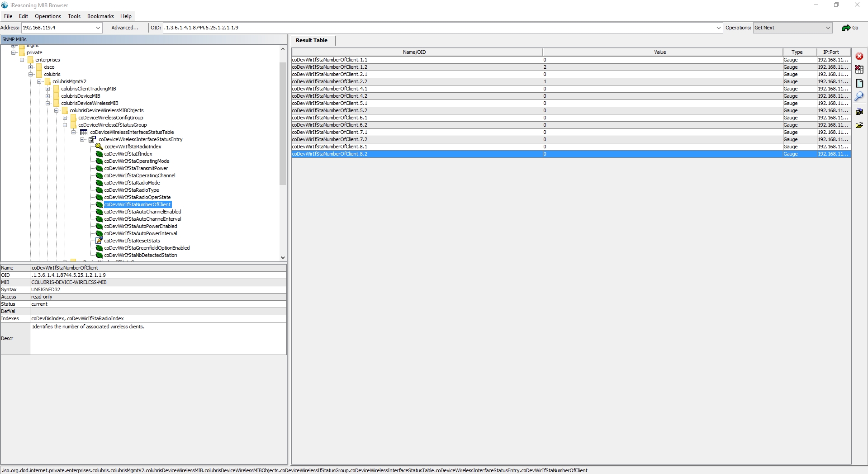Click the OID input field
This screenshot has height=474, width=868.
[439, 28]
